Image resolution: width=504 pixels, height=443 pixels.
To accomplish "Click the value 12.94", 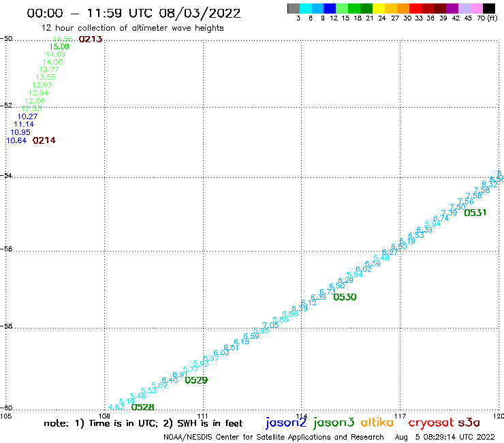I will tap(38, 93).
